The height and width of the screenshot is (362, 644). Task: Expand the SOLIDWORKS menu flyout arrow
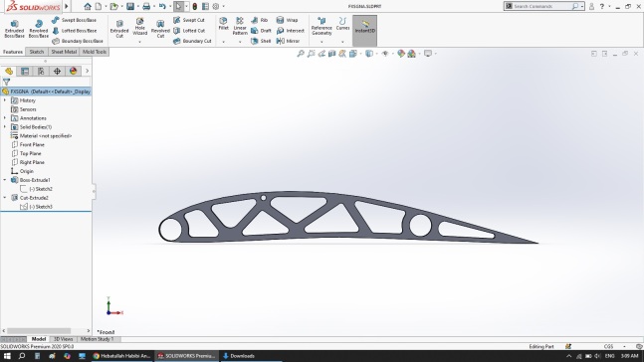(67, 6)
